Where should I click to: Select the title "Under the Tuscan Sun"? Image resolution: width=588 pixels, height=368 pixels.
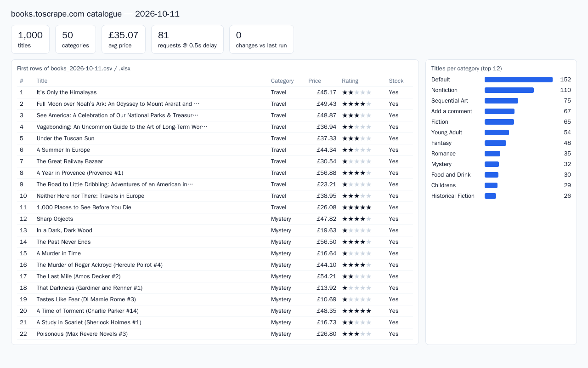tap(65, 138)
